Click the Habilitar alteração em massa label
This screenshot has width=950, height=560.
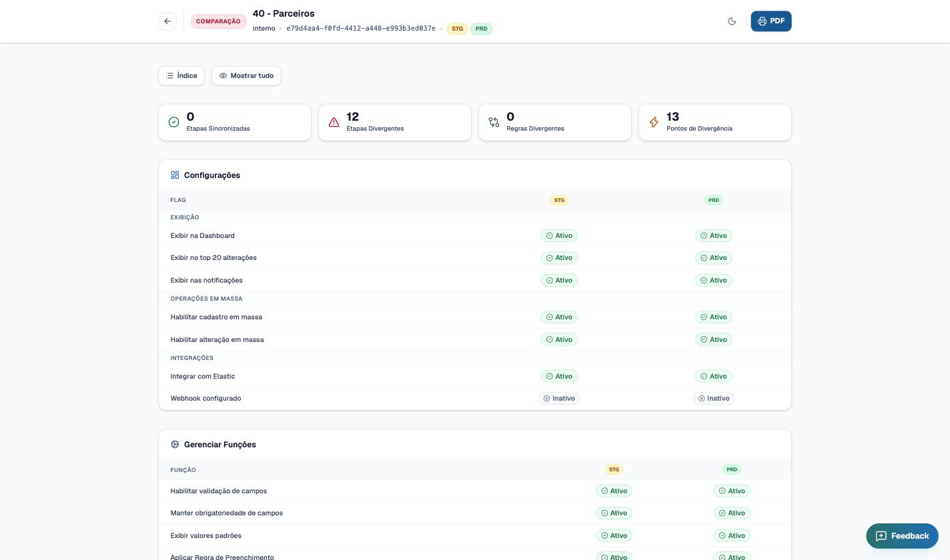(217, 339)
